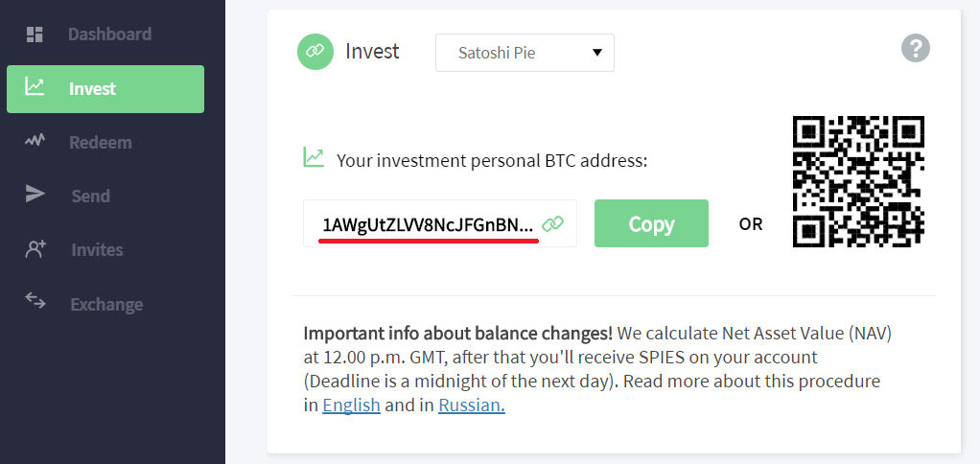Click the Invest chart icon in sidebar
980x464 pixels.
[x=35, y=87]
